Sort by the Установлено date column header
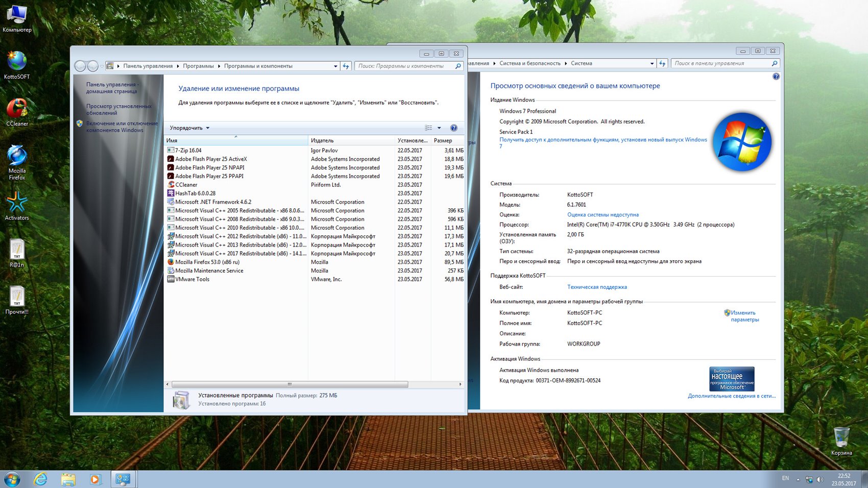The image size is (868, 488). [x=413, y=140]
